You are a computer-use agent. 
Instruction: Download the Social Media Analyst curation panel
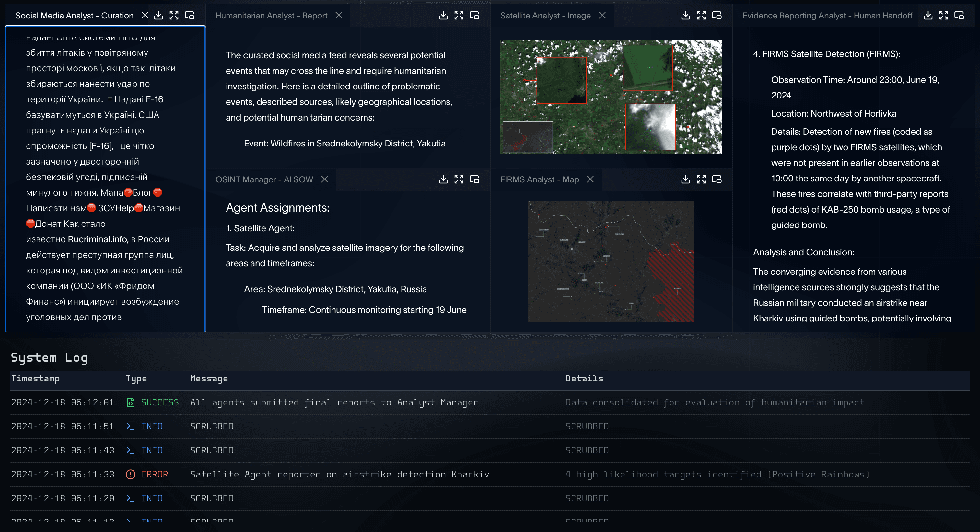(158, 15)
